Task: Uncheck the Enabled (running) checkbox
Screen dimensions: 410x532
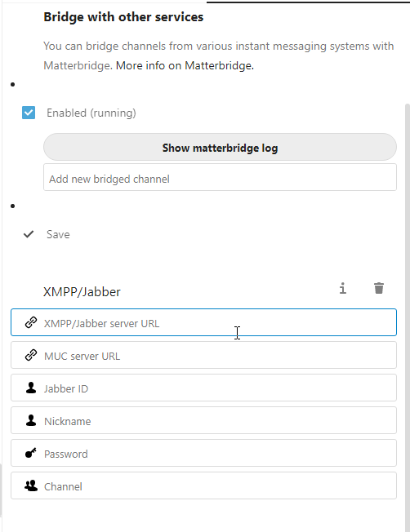Action: coord(29,113)
